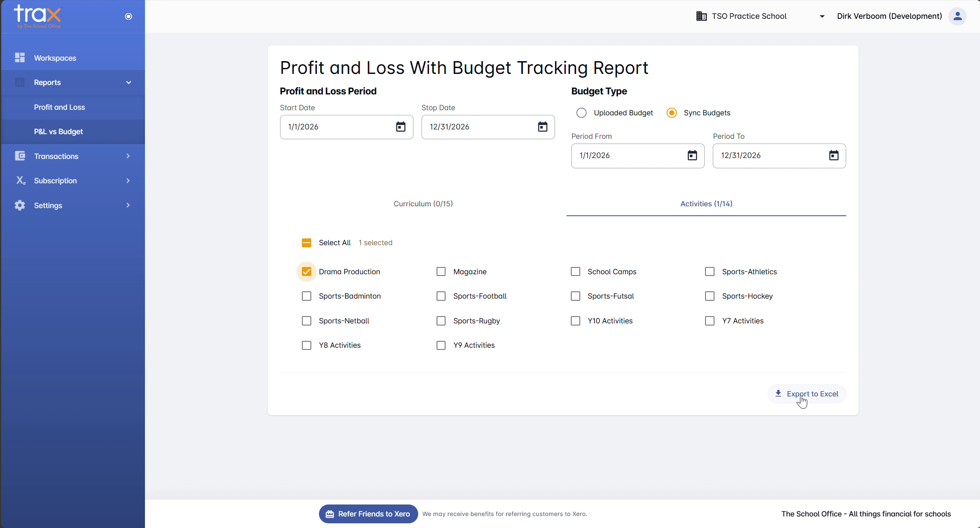Check the Sports-Netball checkbox
This screenshot has width=980, height=528.
[x=307, y=321]
